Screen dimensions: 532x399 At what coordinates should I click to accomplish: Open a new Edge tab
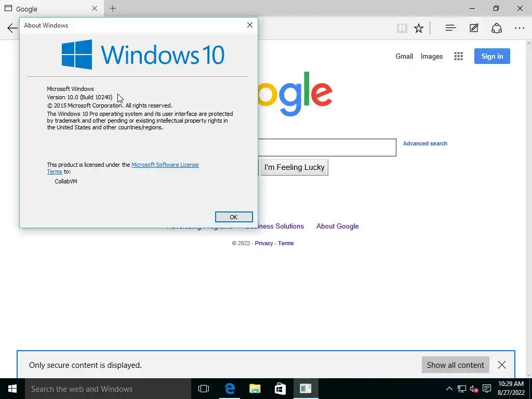113,8
